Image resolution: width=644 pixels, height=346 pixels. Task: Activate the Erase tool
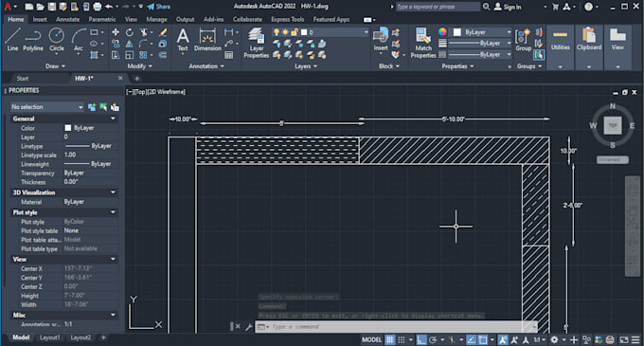pyautogui.click(x=163, y=32)
